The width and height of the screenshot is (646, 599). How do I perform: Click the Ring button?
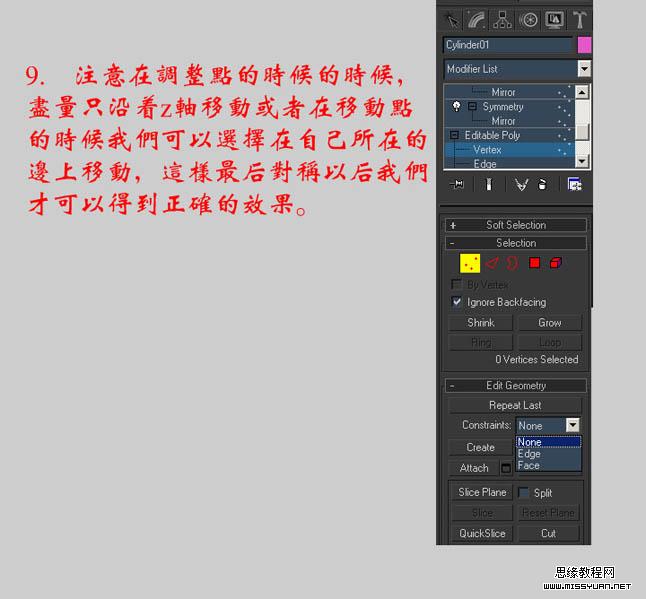coord(480,342)
